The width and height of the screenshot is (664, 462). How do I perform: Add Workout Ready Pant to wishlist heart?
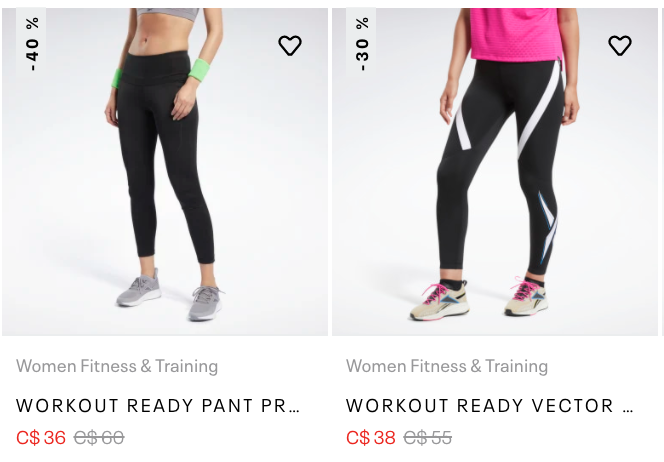click(290, 45)
